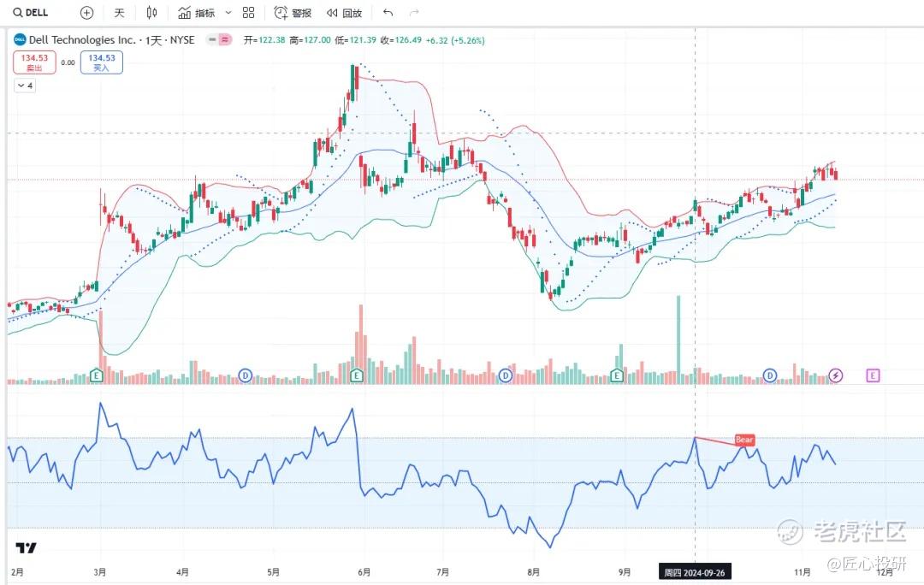This screenshot has width=924, height=585.
Task: Click the 3月 time axis label
Action: tap(99, 572)
